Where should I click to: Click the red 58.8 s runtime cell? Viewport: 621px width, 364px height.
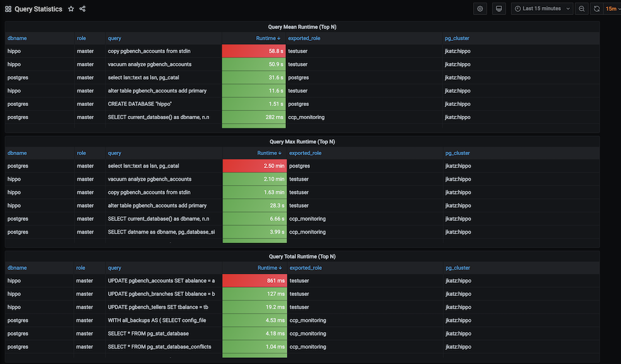pos(253,51)
